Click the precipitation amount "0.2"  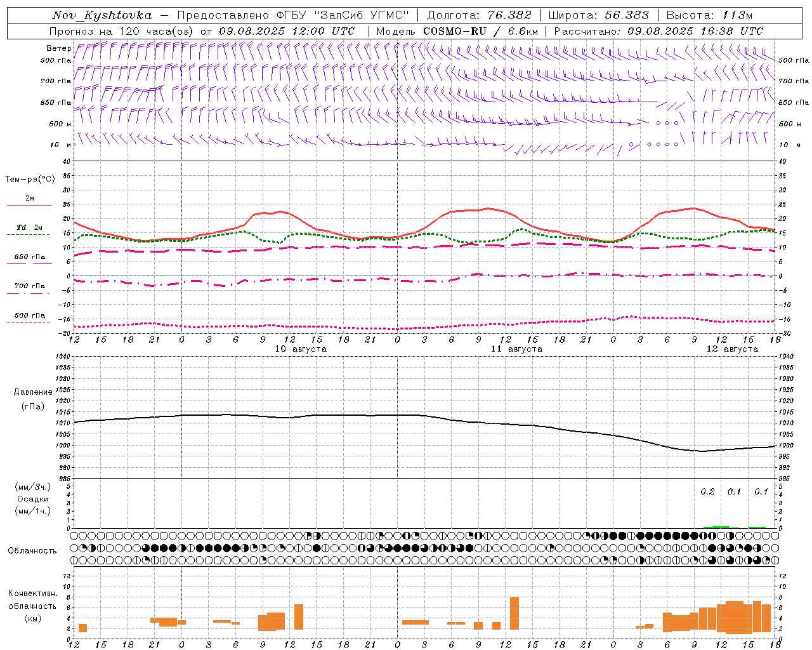707,492
